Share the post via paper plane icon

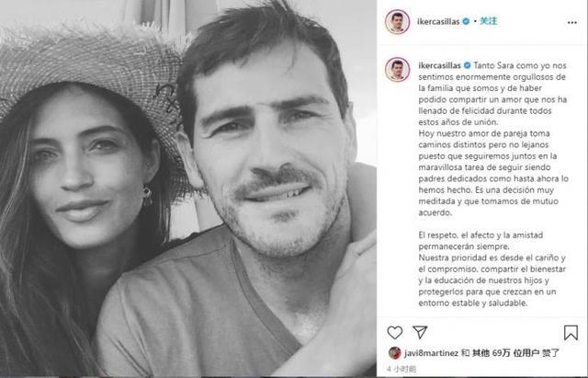click(x=420, y=332)
